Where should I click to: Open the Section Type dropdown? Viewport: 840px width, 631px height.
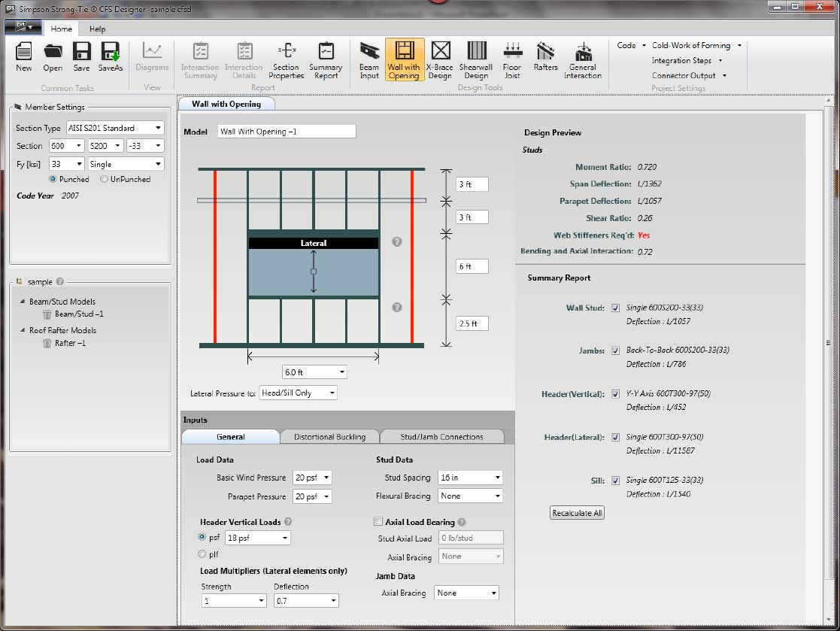tap(114, 128)
